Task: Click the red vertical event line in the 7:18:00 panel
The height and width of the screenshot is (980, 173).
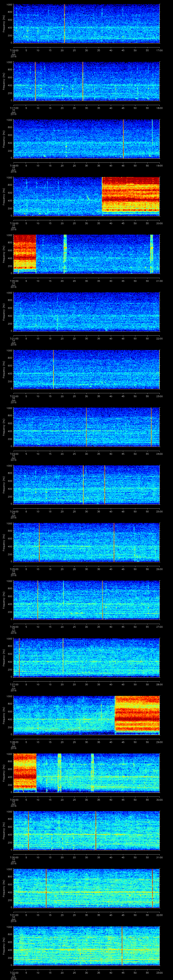Action: click(x=123, y=139)
